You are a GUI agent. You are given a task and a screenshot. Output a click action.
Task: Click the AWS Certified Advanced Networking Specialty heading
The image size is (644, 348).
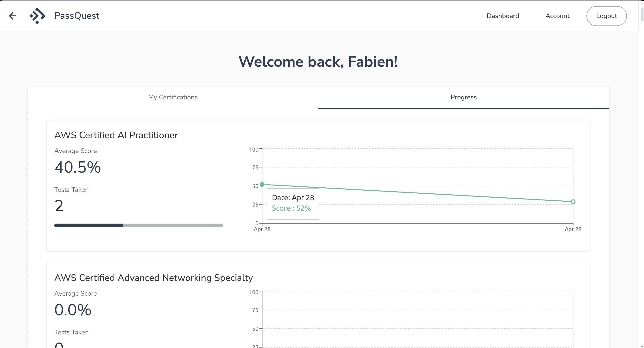click(153, 278)
